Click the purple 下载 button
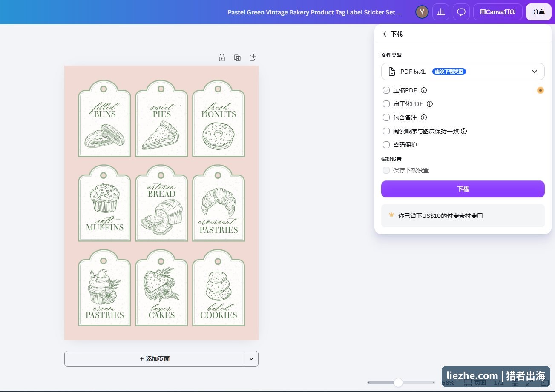The height and width of the screenshot is (392, 555). click(x=463, y=189)
